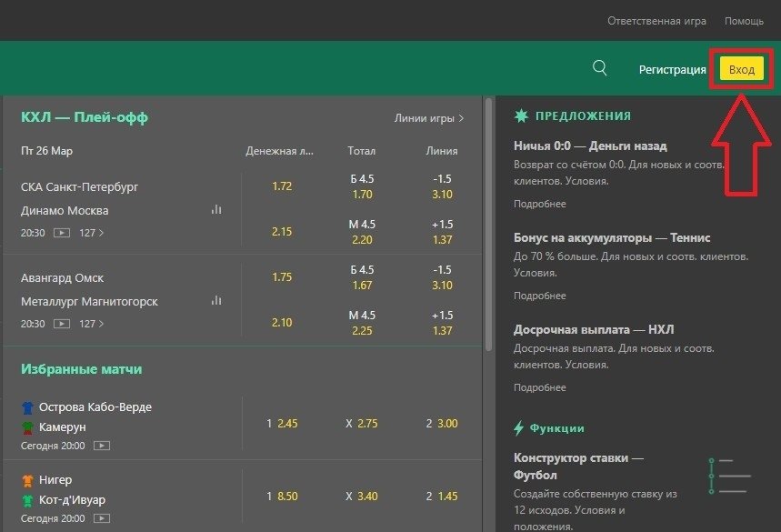Expand 127 markets for SKA match
Screen dimensions: 781x532
pos(91,233)
